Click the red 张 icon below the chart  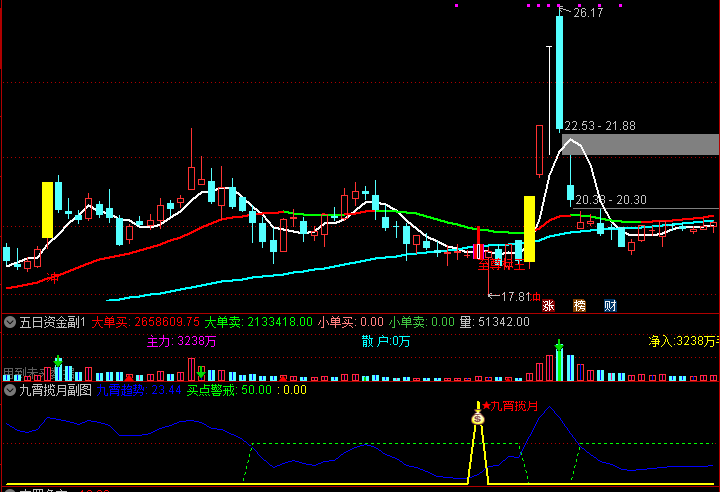tap(548, 306)
